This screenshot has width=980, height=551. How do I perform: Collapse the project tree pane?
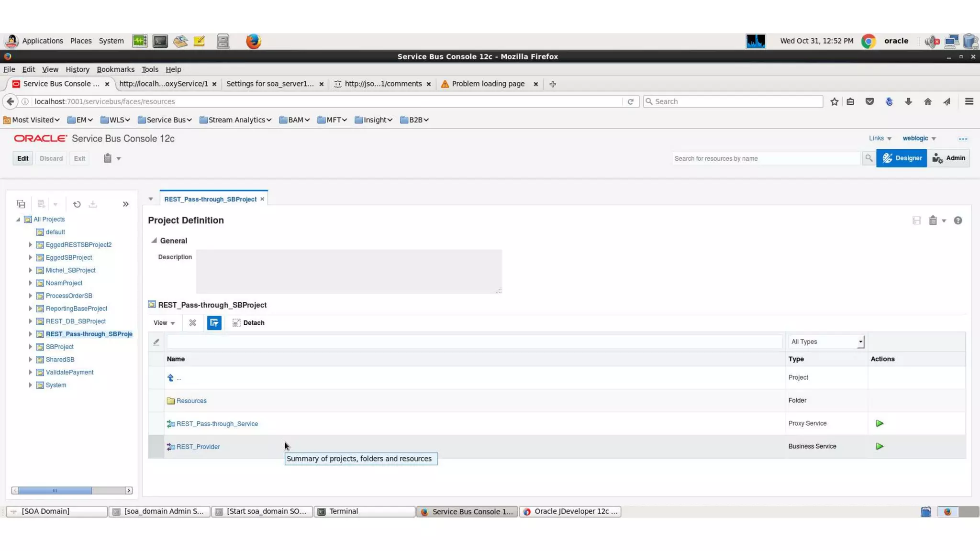[x=125, y=204]
